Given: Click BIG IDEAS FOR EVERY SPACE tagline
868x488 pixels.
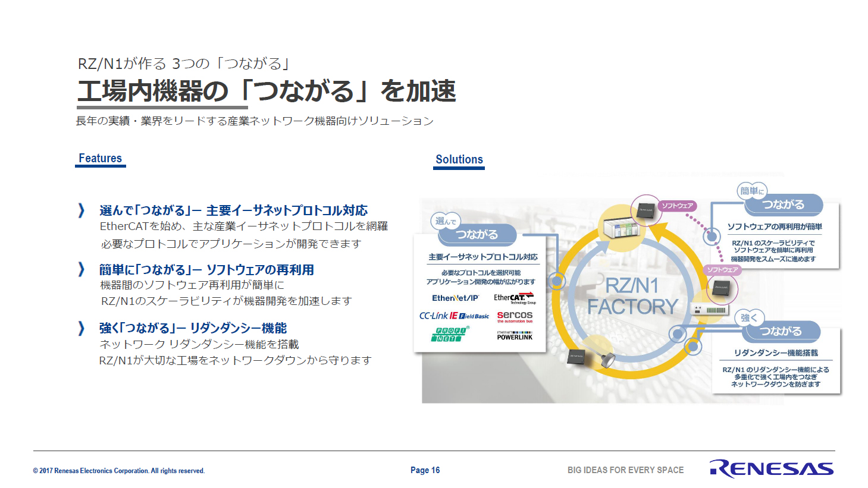Looking at the screenshot, I should tap(625, 470).
